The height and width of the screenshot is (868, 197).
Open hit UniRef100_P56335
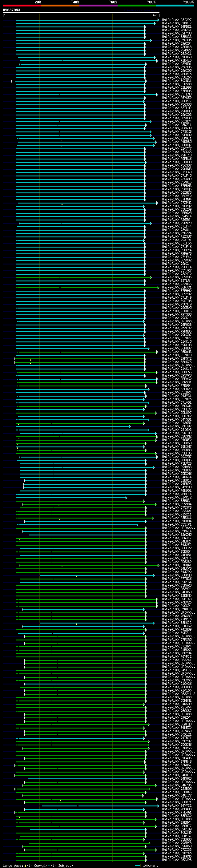[x=176, y=40]
